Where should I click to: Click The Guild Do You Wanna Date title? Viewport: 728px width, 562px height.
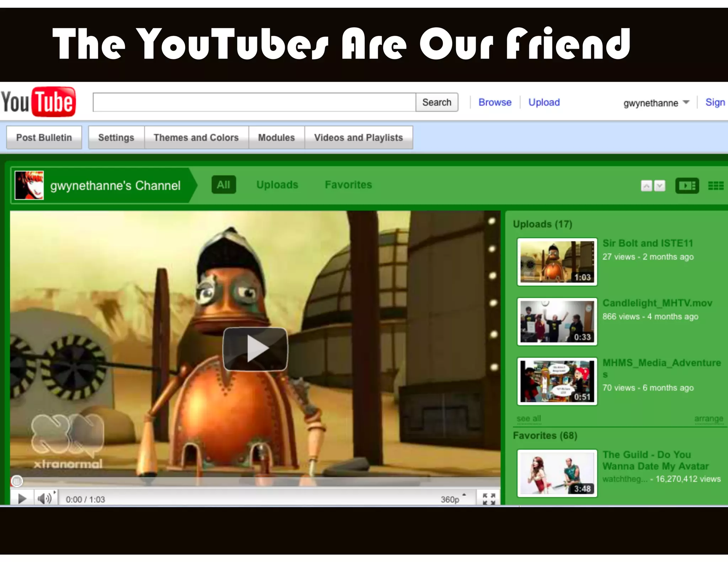click(x=656, y=460)
